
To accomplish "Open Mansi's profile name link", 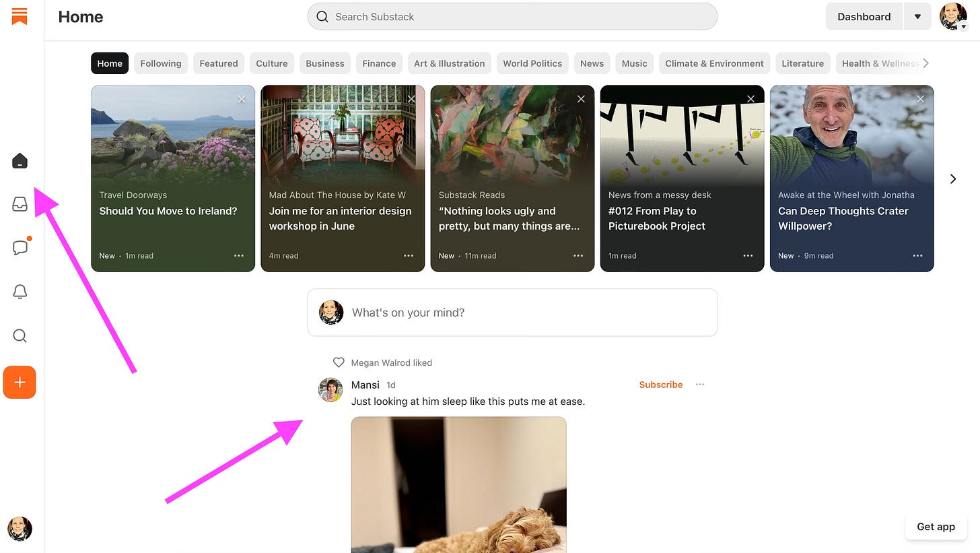I will coord(365,385).
